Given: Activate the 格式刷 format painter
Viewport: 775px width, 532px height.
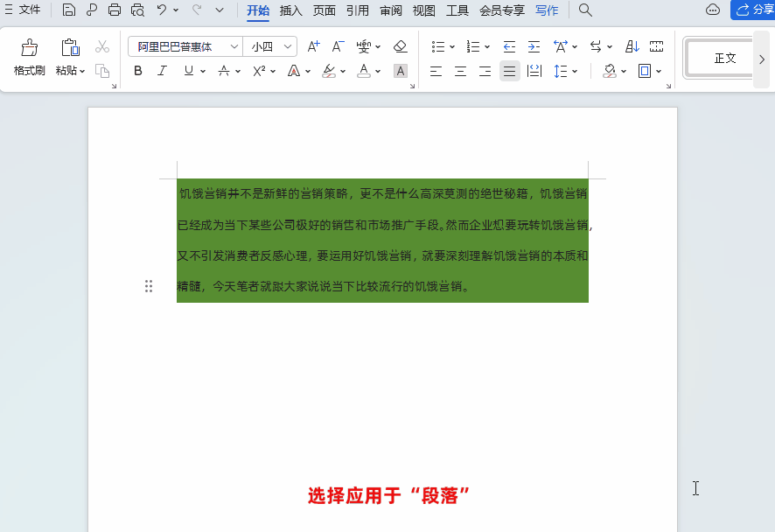Looking at the screenshot, I should tap(29, 58).
